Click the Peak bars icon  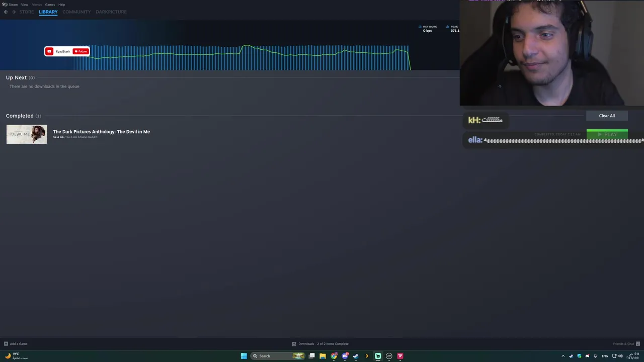point(448,27)
